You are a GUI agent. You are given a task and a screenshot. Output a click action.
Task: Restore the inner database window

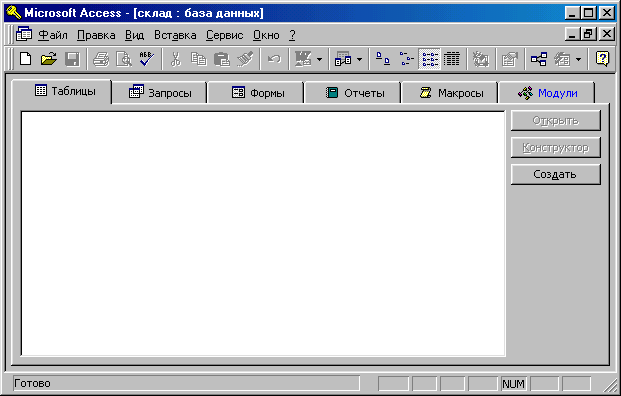click(588, 34)
